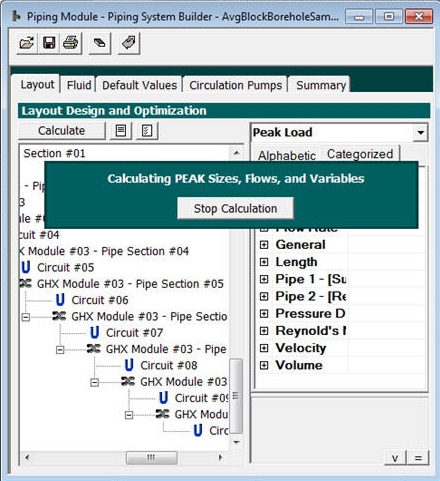Select Circuit #05 tree item
Viewport: 440px width, 481px height.
tap(66, 267)
